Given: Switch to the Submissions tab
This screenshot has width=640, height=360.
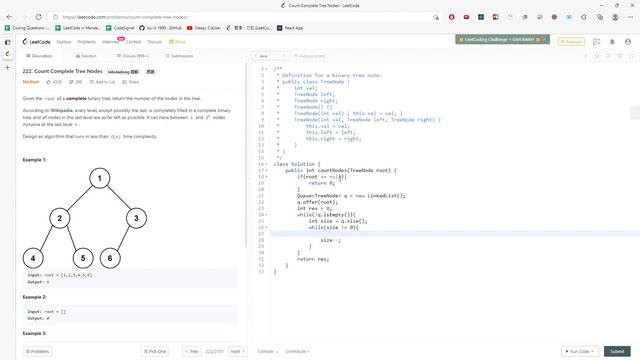Looking at the screenshot, I should click(180, 56).
